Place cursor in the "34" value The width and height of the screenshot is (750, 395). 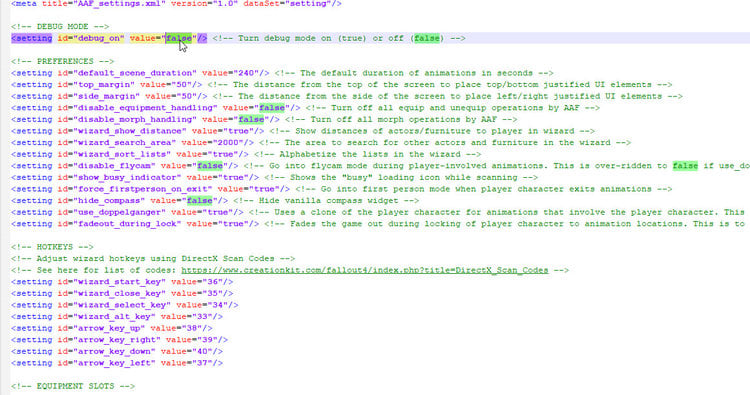tap(218, 305)
